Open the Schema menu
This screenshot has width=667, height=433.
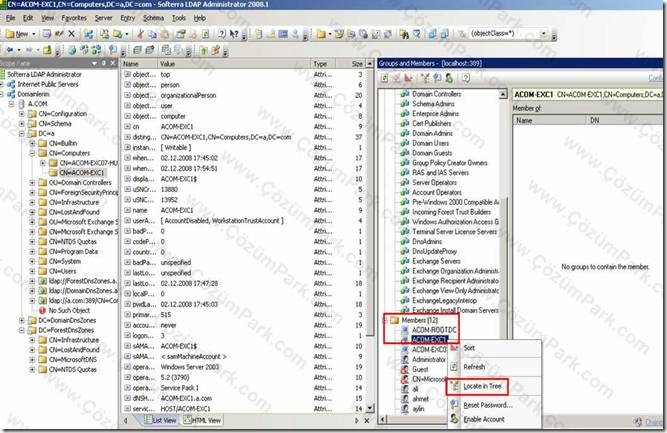click(x=153, y=18)
